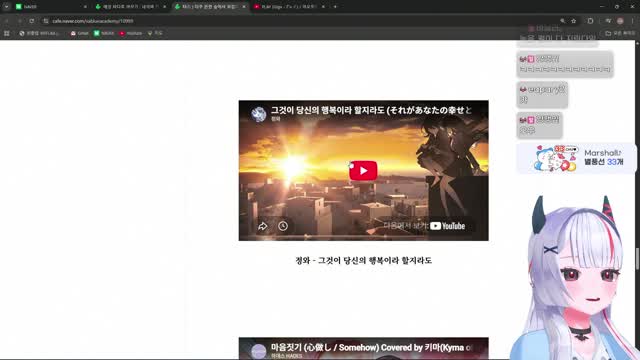Click the share arrow on the video
The image size is (640, 360).
point(262,226)
